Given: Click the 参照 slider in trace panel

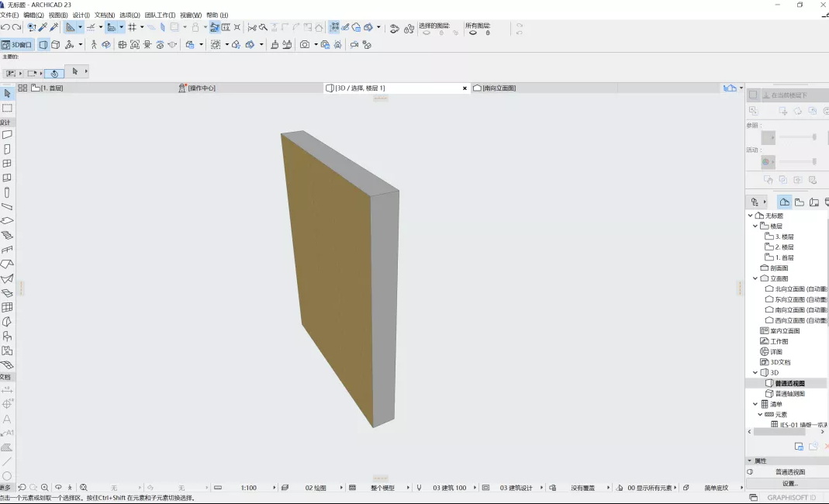Looking at the screenshot, I should point(797,137).
